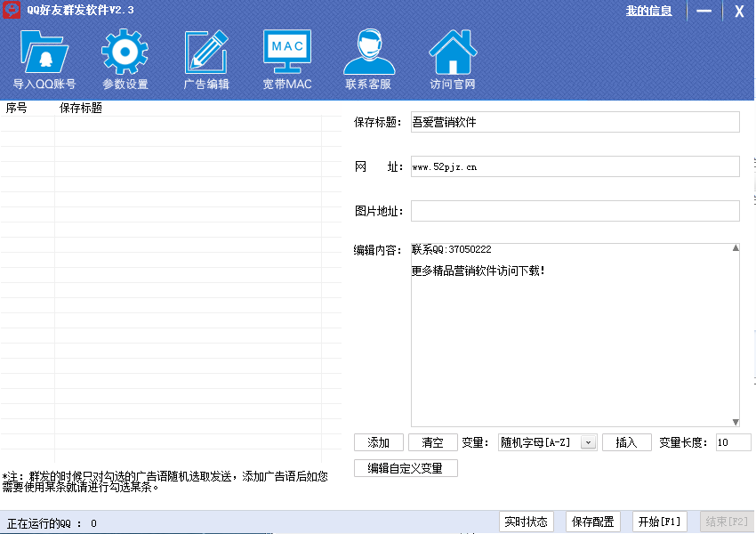Click into the 保存标题 text field
756x534 pixels.
[575, 122]
